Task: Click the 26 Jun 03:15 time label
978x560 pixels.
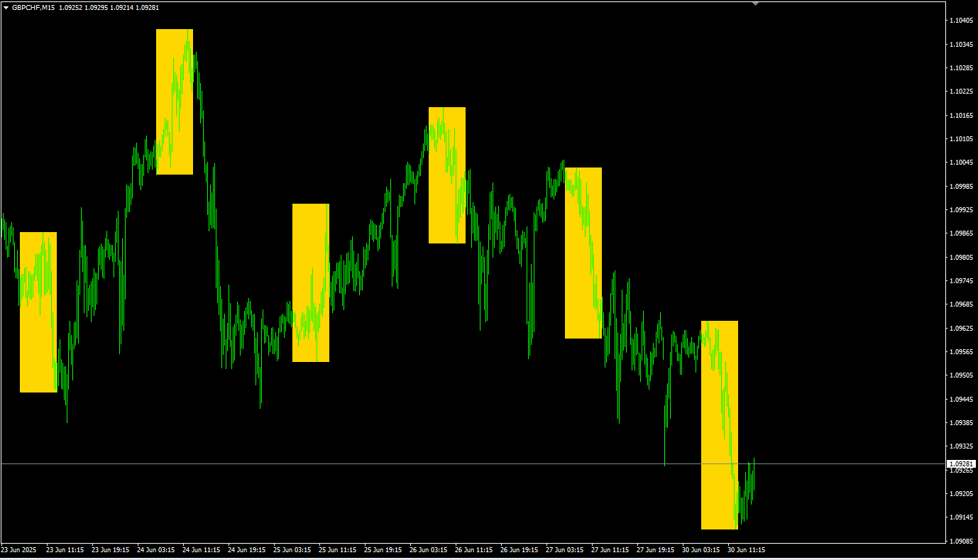Action: click(429, 549)
